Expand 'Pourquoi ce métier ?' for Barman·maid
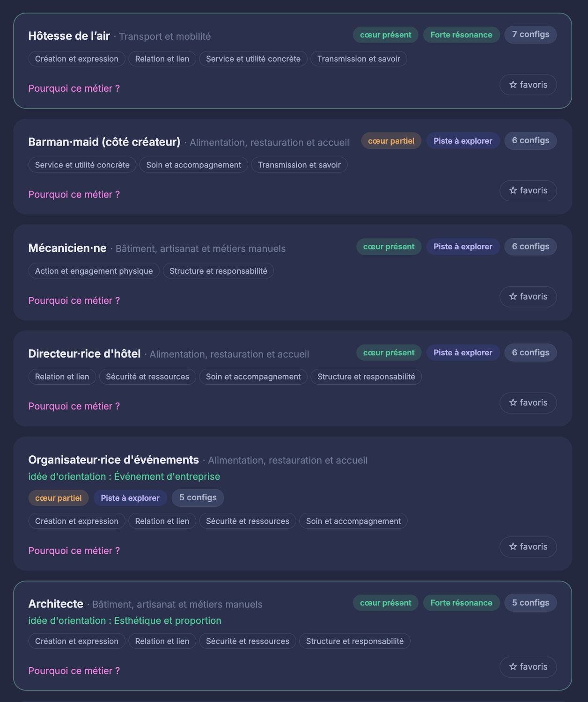Screen dimensions: 588x702 [74, 194]
